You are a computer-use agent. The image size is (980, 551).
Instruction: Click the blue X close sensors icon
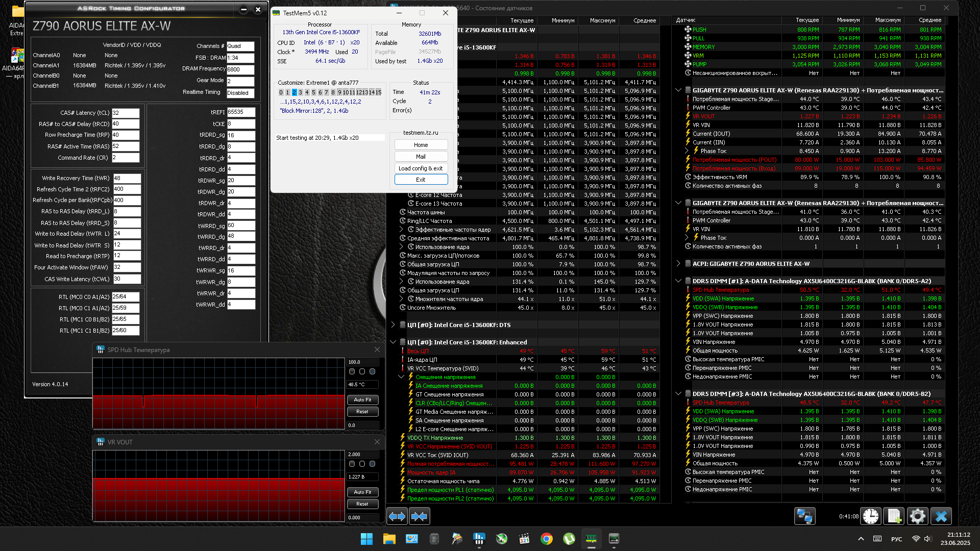click(941, 516)
